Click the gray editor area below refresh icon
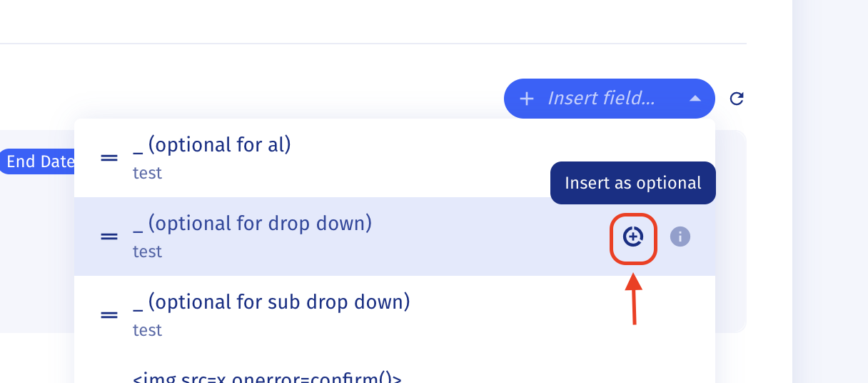The width and height of the screenshot is (868, 383). [x=730, y=229]
